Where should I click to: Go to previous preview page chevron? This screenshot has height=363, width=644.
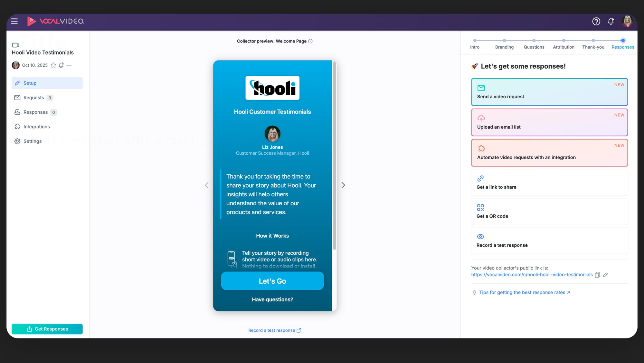[x=207, y=185]
